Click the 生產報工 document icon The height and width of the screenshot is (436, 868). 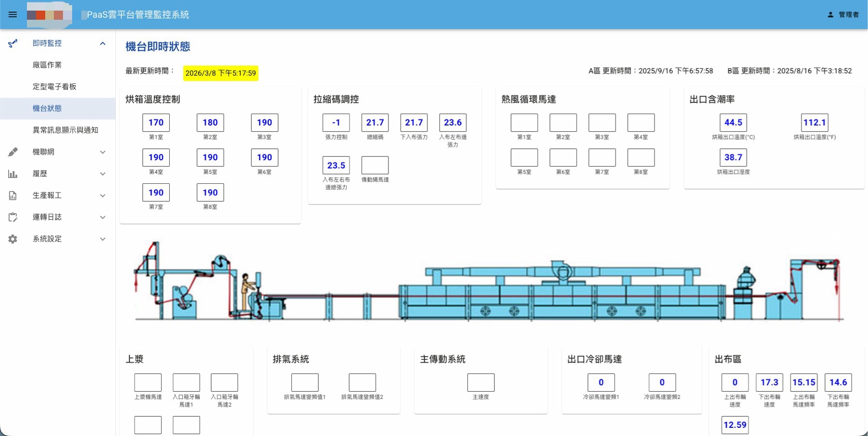[x=12, y=195]
